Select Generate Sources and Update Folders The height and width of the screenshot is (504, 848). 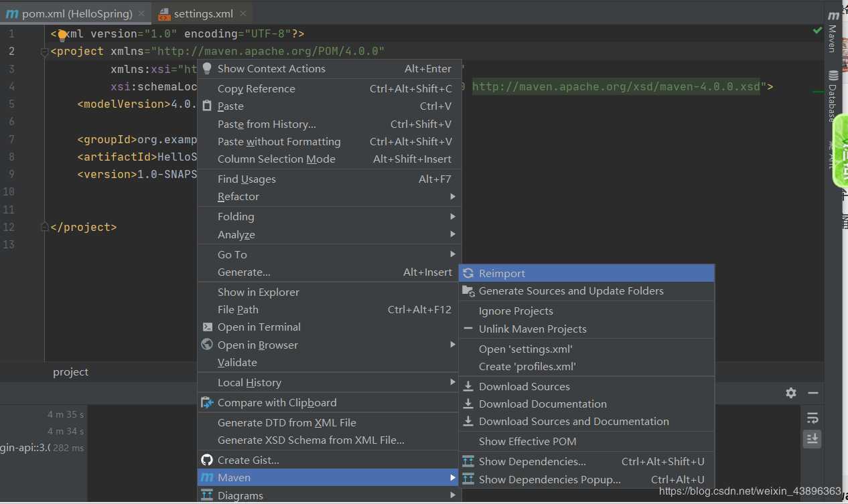[587, 290]
